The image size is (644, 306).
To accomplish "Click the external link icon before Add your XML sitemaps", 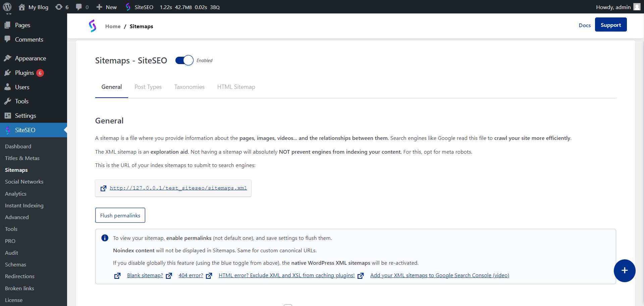I will [x=361, y=275].
